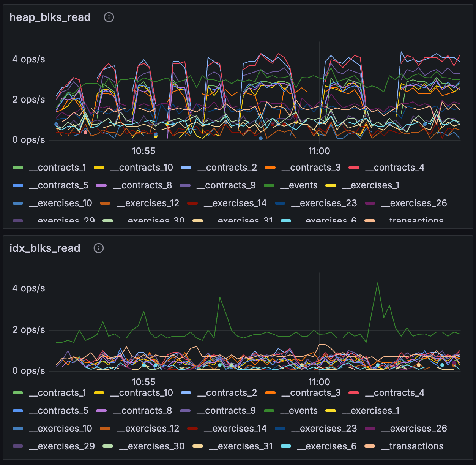Toggle the __contracts_1 series in heap_blks_read legend
This screenshot has height=465, width=476.
coord(58,167)
